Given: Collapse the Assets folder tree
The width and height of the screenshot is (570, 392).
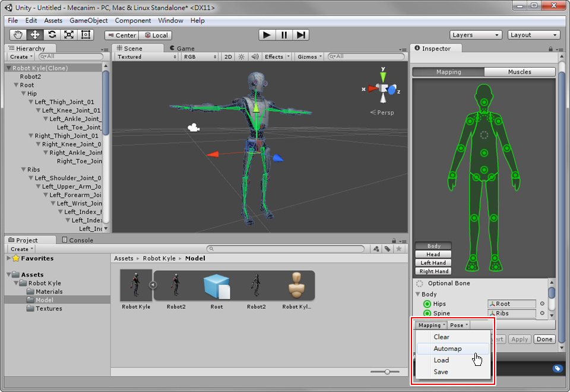Looking at the screenshot, I should tap(9, 274).
